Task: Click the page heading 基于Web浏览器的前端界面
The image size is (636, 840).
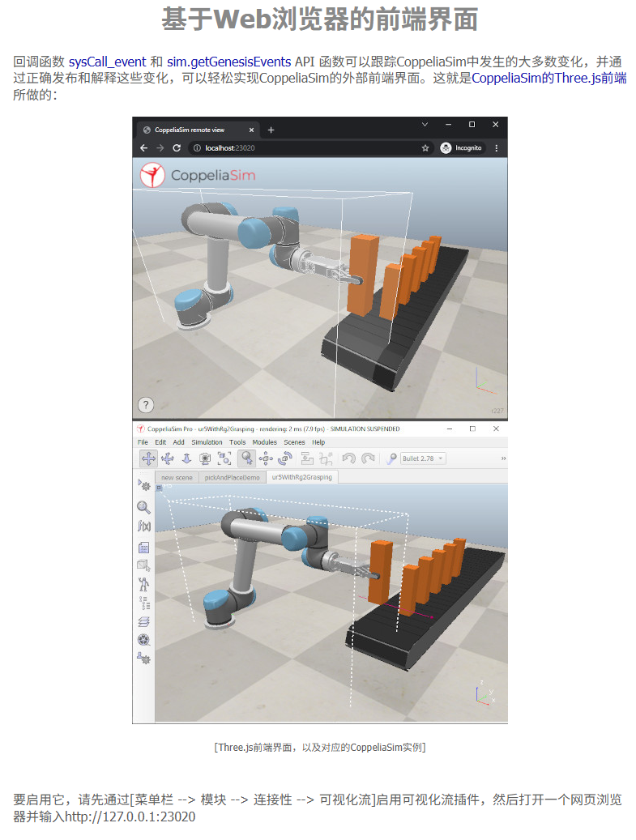Action: point(319,19)
